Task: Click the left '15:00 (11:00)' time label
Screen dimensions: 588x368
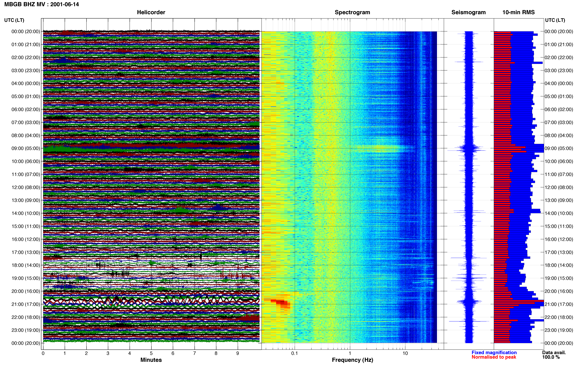Action: (x=26, y=226)
